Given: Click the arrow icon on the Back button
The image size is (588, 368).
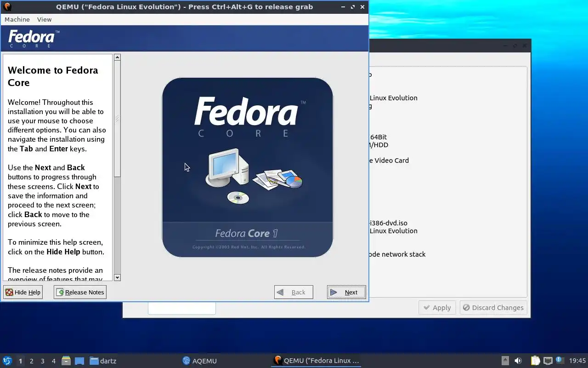Looking at the screenshot, I should 280,292.
